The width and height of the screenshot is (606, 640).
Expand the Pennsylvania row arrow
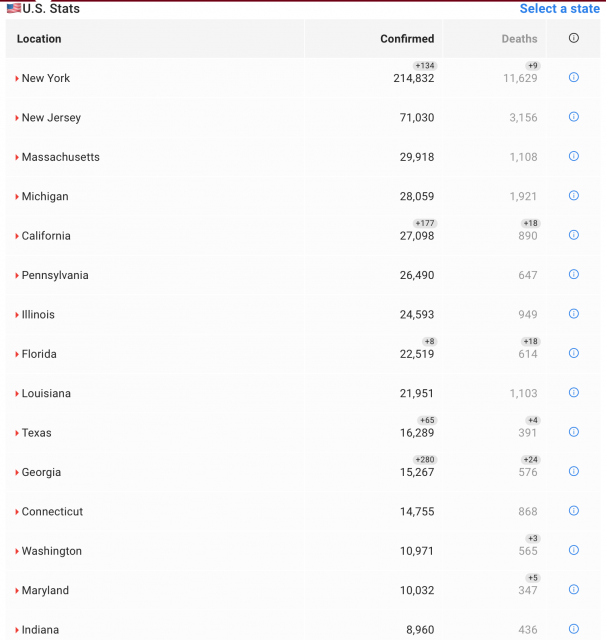[x=17, y=275]
